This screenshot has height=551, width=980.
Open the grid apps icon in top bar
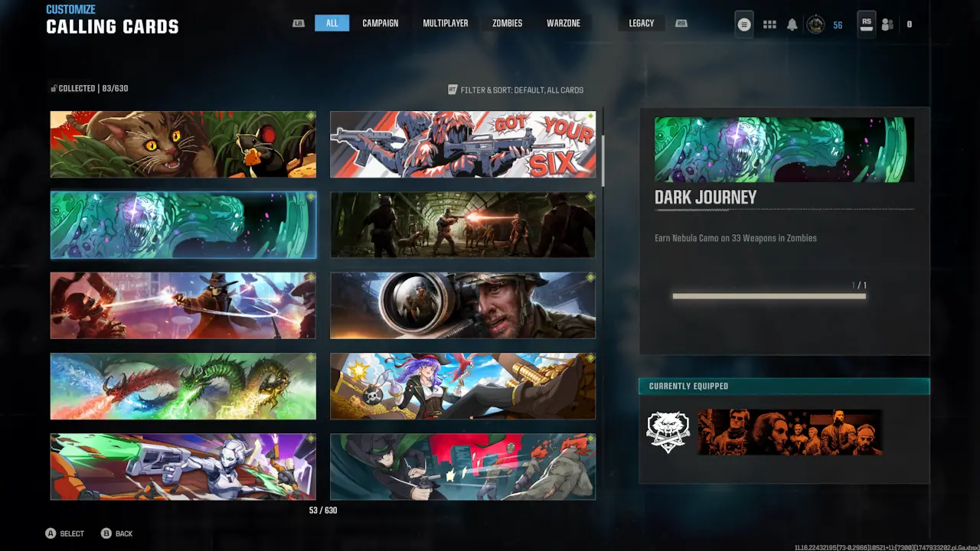(x=770, y=24)
